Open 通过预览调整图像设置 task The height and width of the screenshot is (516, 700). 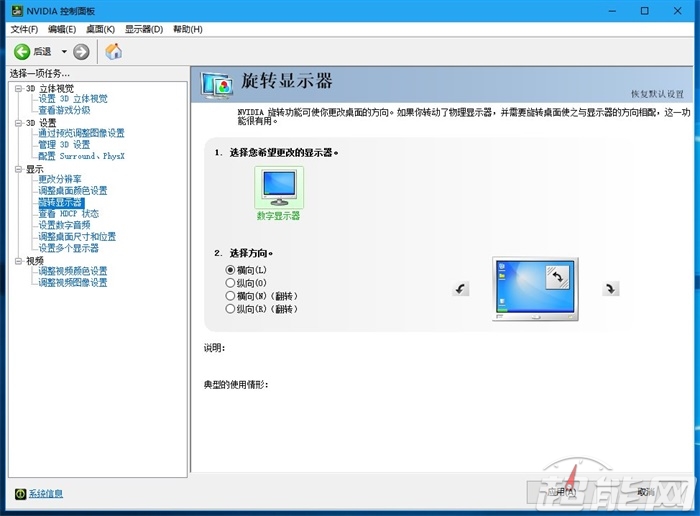coord(81,133)
